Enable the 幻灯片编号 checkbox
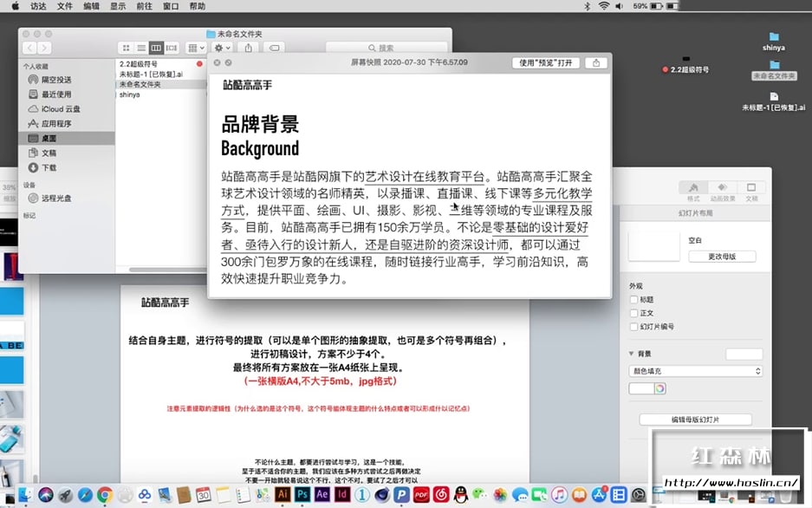Image resolution: width=812 pixels, height=508 pixels. [633, 326]
